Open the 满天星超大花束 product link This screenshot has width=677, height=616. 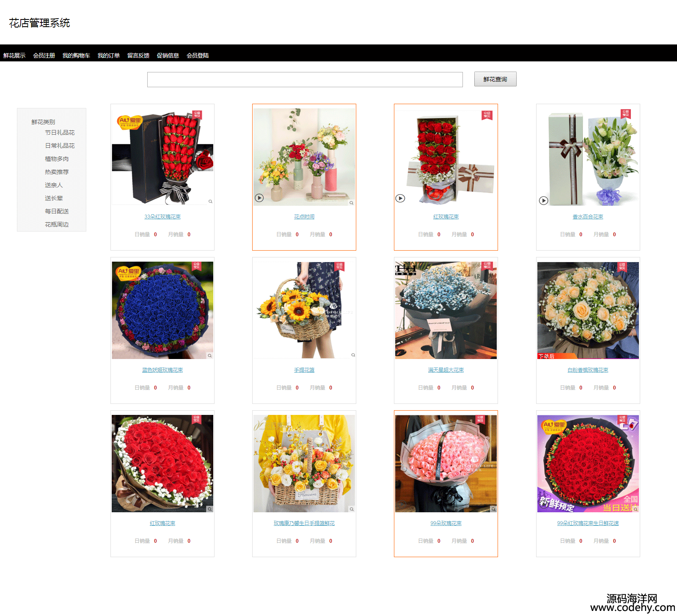446,370
